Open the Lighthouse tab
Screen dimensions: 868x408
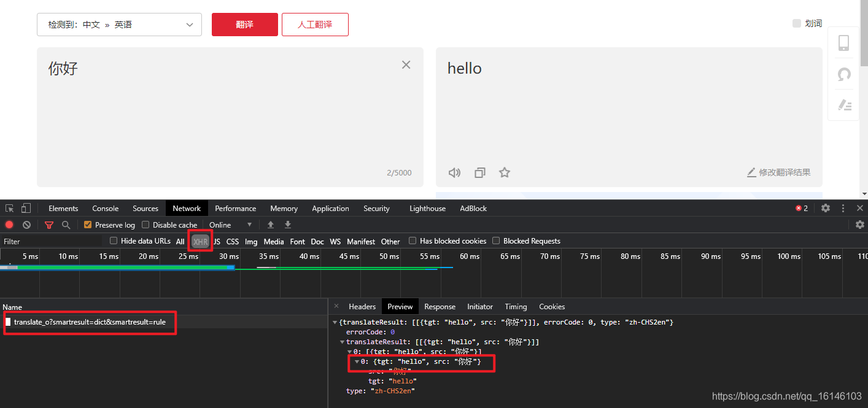tap(427, 209)
